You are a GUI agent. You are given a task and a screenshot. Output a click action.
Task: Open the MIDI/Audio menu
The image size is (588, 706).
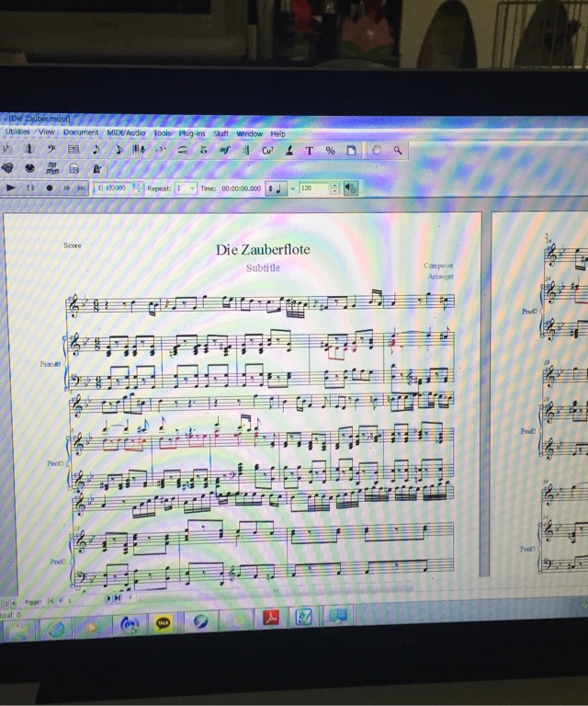126,132
